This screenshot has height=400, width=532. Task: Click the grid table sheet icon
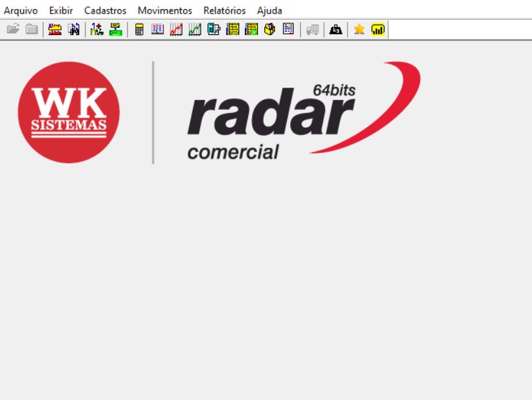coord(288,29)
